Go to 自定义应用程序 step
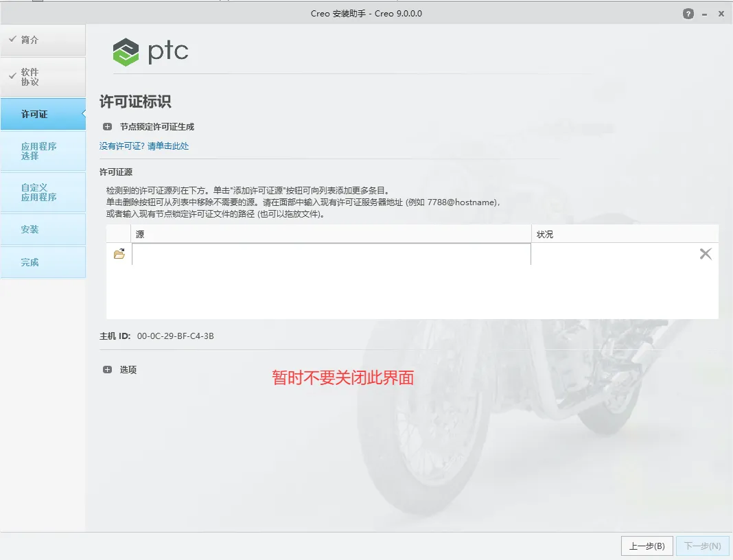Screen dimensions: 733x560 coord(43,192)
